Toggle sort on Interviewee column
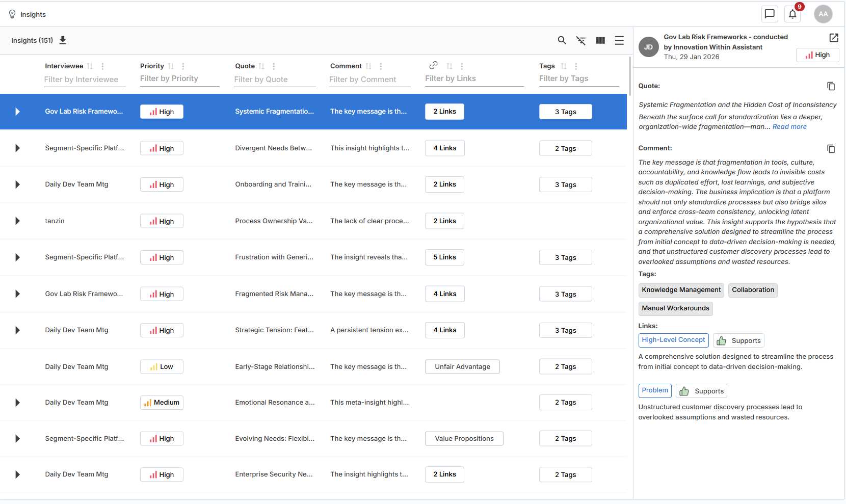The width and height of the screenshot is (846, 504). click(x=90, y=66)
